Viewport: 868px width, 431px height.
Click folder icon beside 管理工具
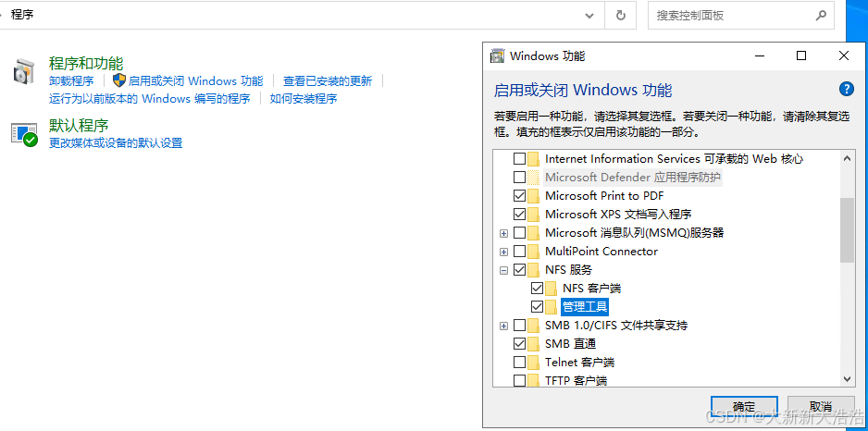pos(551,306)
